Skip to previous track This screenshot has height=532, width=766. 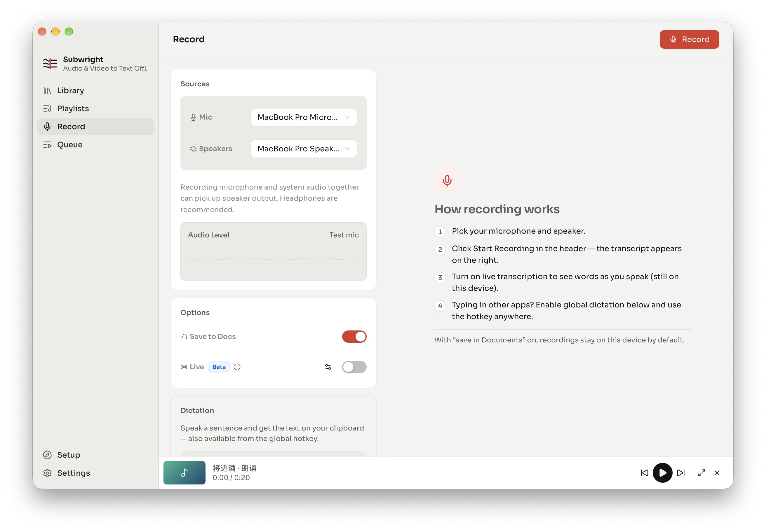point(644,473)
